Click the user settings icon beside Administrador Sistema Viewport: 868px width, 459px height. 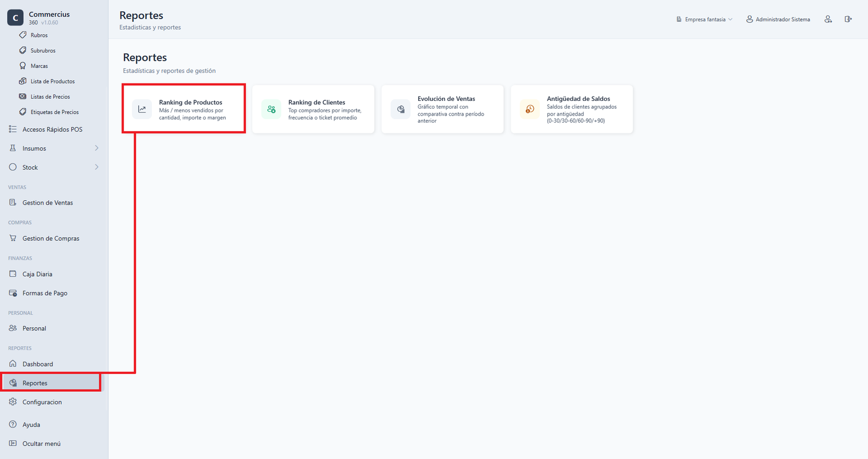click(x=828, y=19)
